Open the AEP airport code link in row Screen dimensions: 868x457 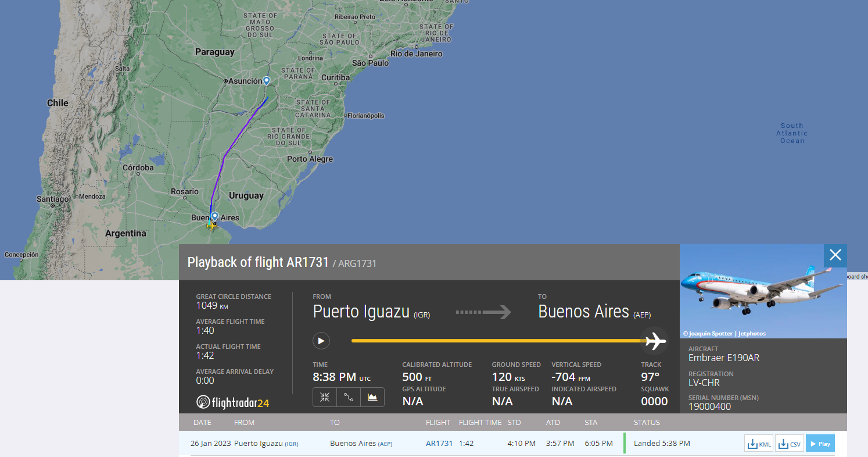click(385, 444)
